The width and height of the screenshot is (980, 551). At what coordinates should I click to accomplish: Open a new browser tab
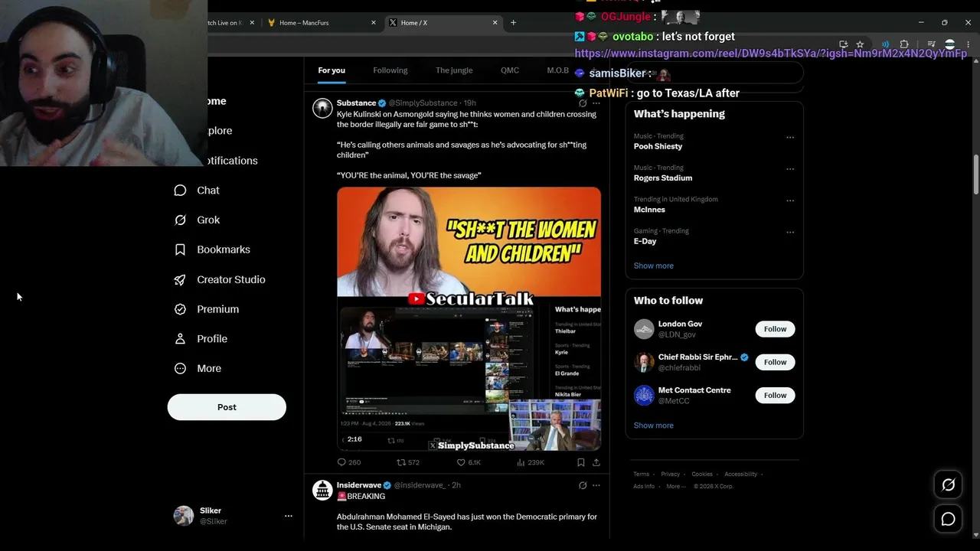tap(513, 23)
